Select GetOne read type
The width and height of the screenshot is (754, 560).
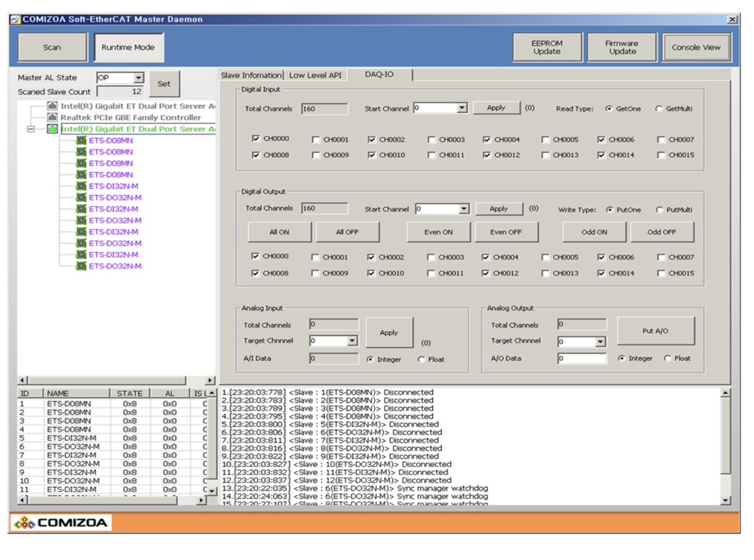coord(609,108)
